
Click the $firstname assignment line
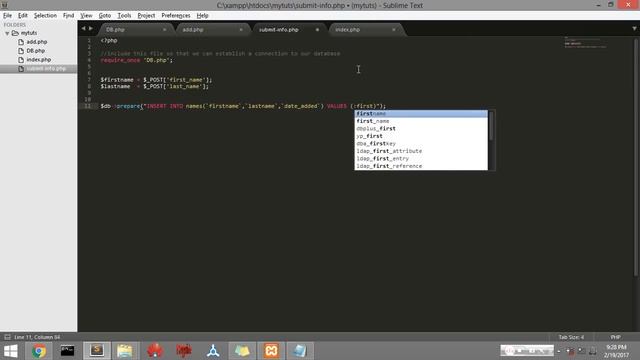156,80
